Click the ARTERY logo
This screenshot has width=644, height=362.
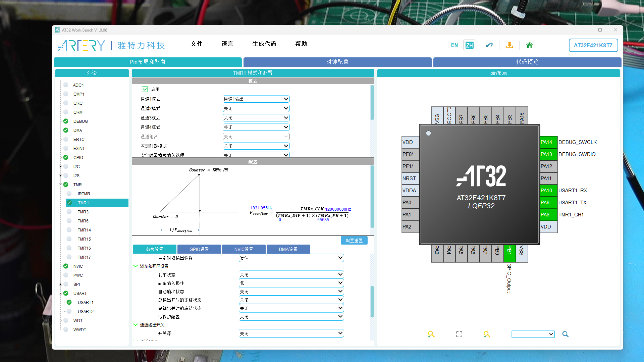click(x=82, y=45)
